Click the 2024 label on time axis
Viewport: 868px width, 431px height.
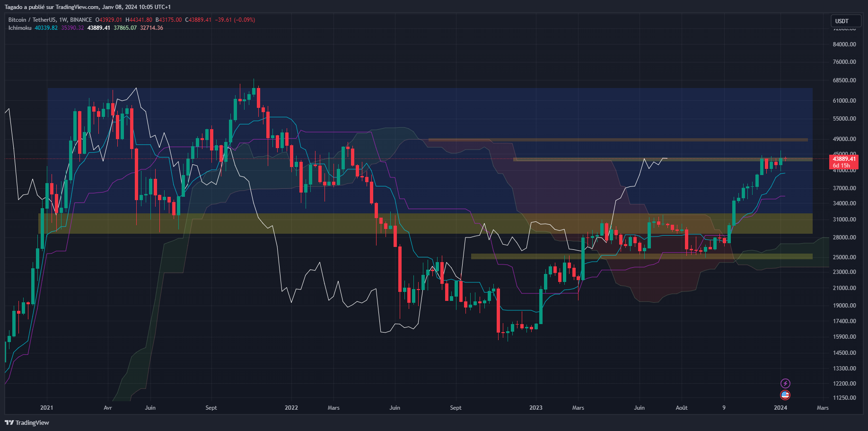(780, 407)
